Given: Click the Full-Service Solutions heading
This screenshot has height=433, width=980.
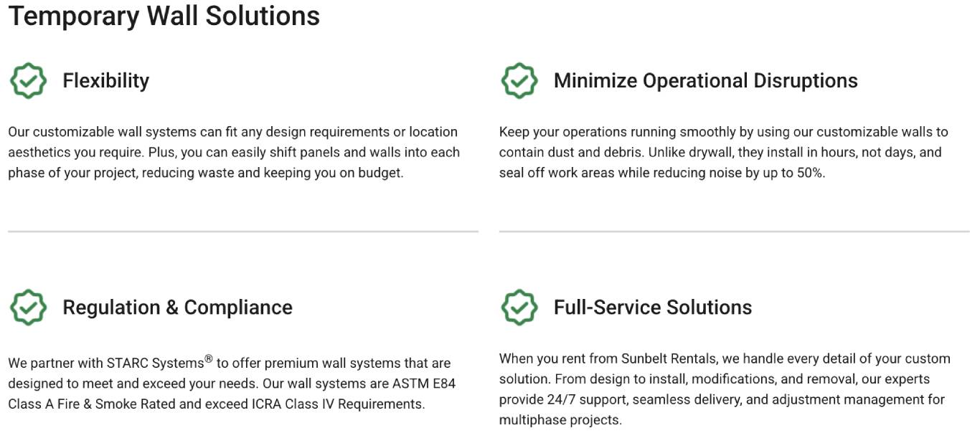Looking at the screenshot, I should point(652,308).
